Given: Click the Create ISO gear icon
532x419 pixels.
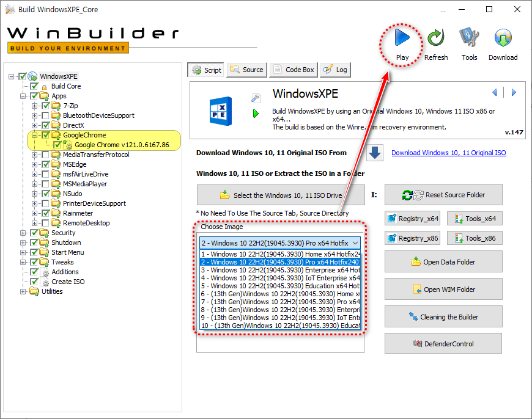Looking at the screenshot, I should pos(45,282).
